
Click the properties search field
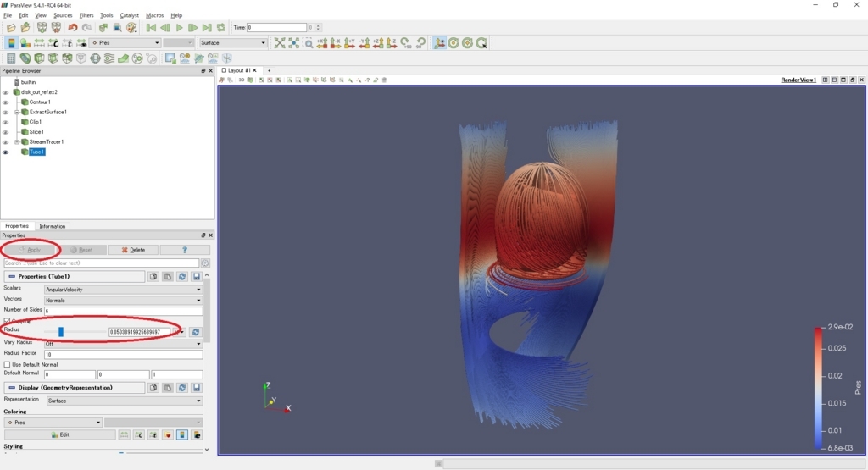(x=102, y=263)
